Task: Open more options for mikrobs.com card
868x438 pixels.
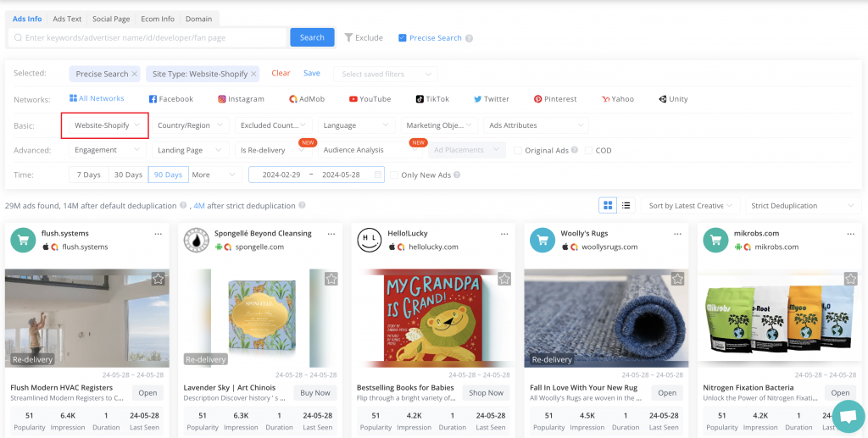Action: (851, 234)
